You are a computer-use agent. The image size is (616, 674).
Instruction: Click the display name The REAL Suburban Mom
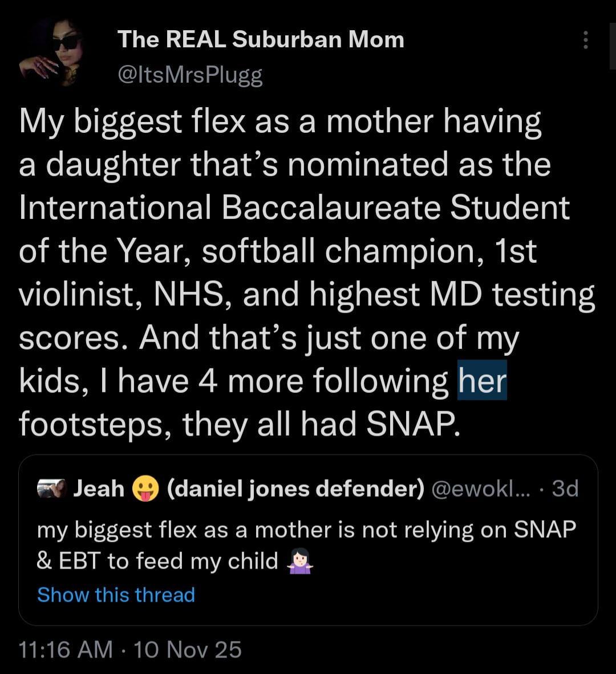261,39
